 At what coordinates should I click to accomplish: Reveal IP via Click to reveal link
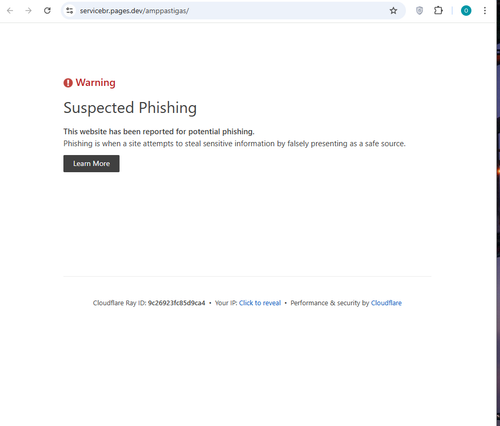(x=260, y=303)
